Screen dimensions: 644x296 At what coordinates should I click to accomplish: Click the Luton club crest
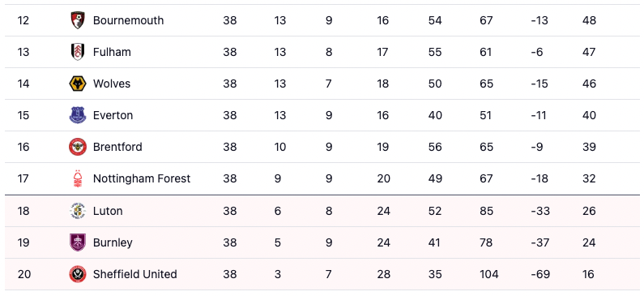pos(78,211)
